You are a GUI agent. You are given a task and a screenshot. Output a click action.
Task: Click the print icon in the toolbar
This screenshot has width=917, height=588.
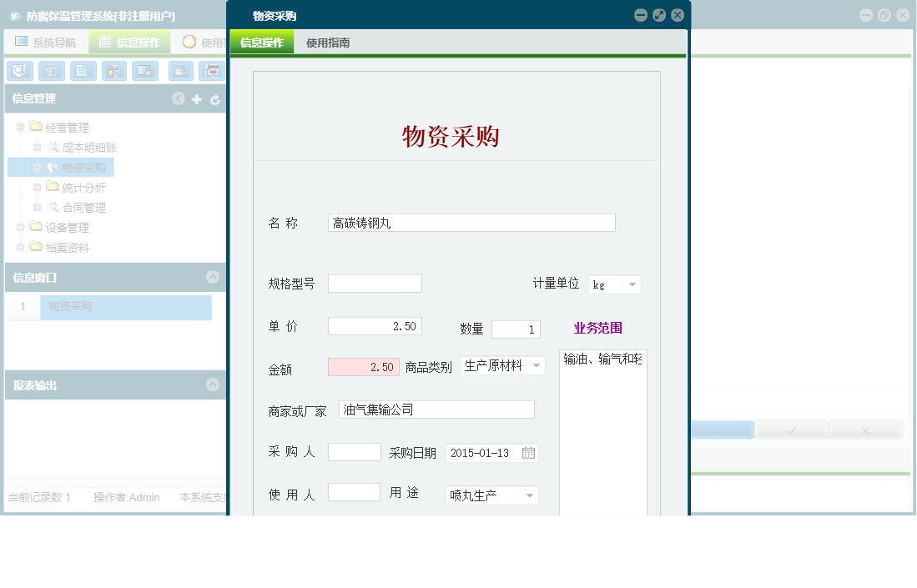pos(211,71)
